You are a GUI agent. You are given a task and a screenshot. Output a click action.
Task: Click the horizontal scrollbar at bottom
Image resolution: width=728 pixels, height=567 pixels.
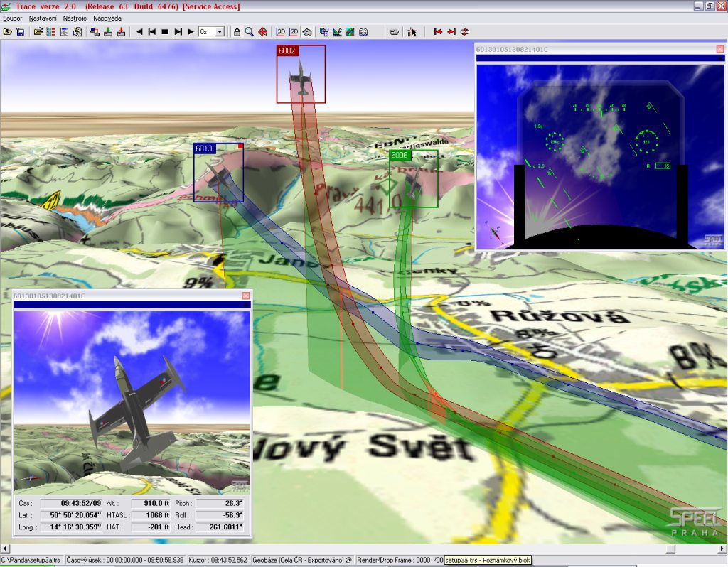click(x=355, y=549)
